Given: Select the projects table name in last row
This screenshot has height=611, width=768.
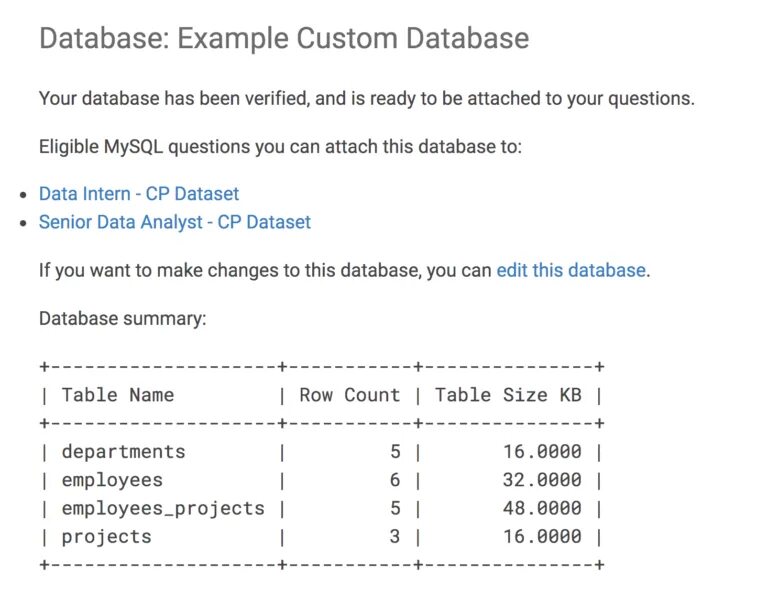Looking at the screenshot, I should click(106, 537).
